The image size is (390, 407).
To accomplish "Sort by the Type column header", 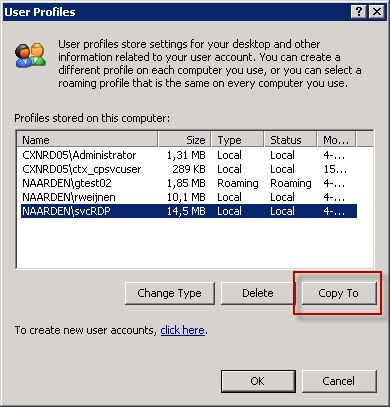I will point(237,140).
